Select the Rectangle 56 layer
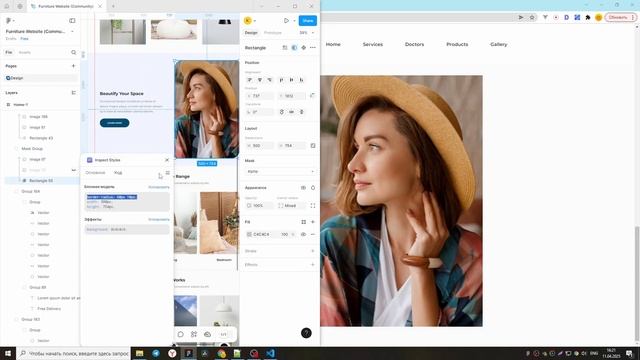 point(41,180)
